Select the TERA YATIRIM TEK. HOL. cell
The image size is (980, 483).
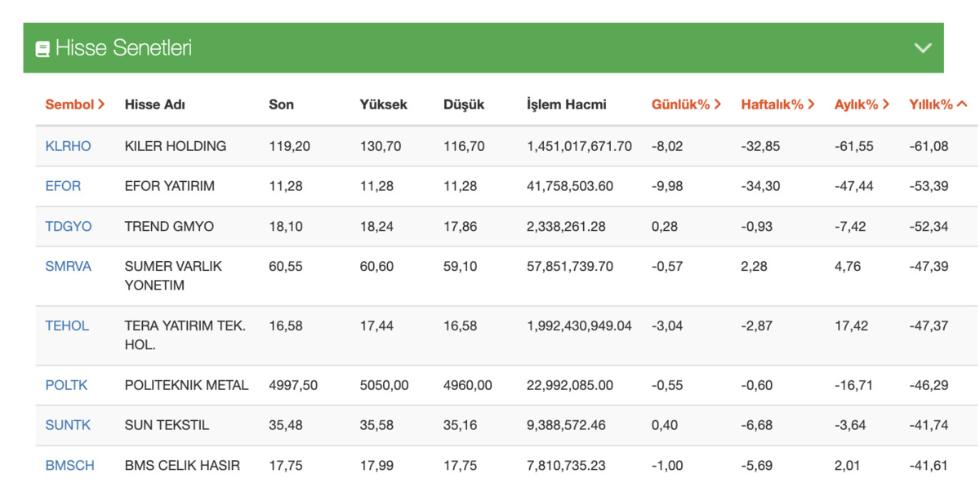185,335
